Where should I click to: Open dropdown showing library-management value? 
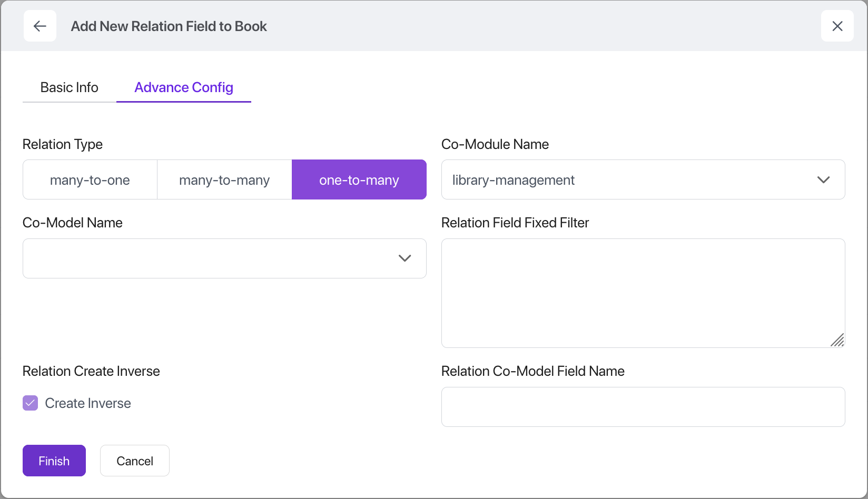click(x=632, y=180)
